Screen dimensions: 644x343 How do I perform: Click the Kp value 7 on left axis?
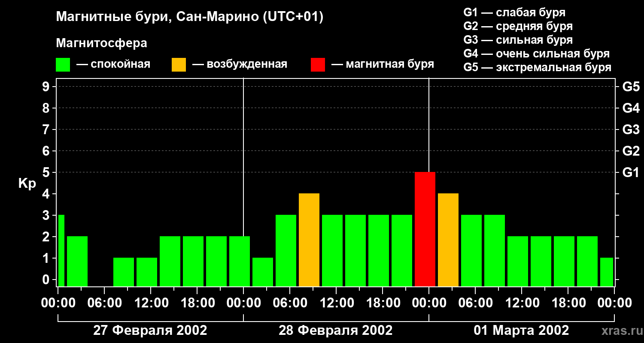[47, 129]
